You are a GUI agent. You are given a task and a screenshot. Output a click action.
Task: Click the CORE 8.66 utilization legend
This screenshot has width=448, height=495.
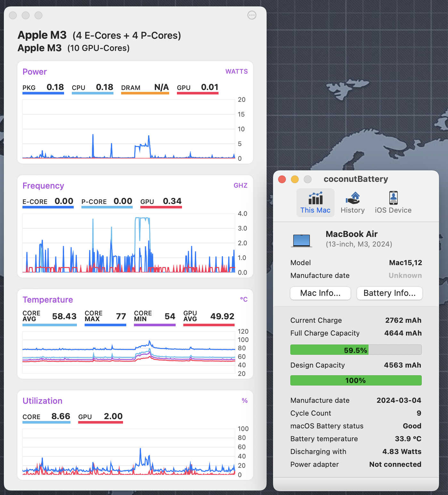pyautogui.click(x=46, y=417)
